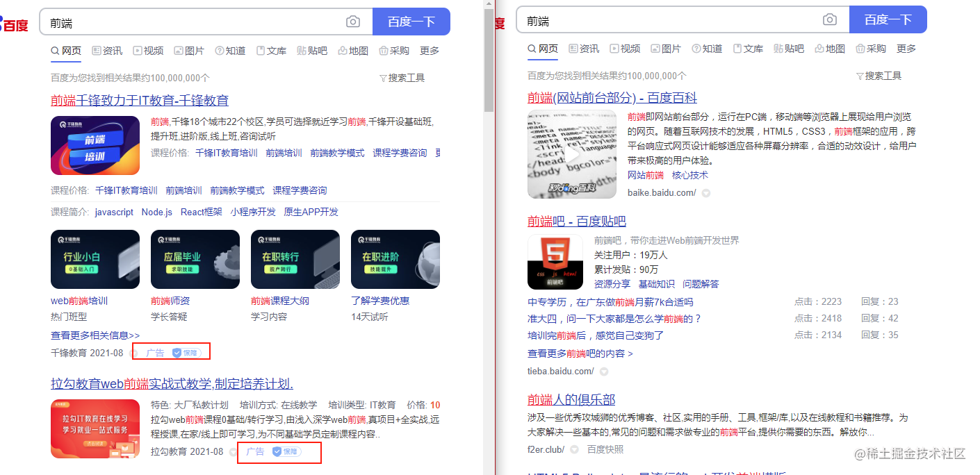
Task: Open 知道 tab on left page
Action: [230, 51]
